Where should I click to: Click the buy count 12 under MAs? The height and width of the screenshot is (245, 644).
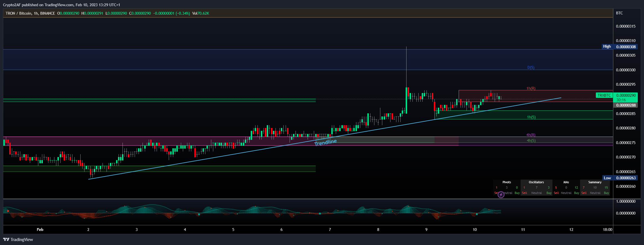[576, 187]
